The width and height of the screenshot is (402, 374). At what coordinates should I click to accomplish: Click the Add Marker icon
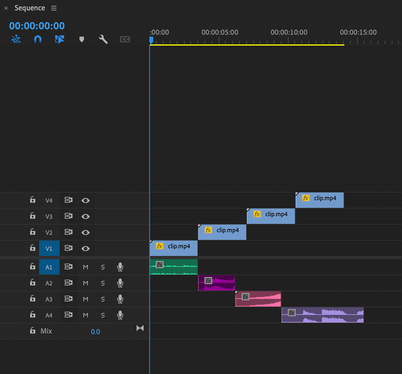coord(81,39)
